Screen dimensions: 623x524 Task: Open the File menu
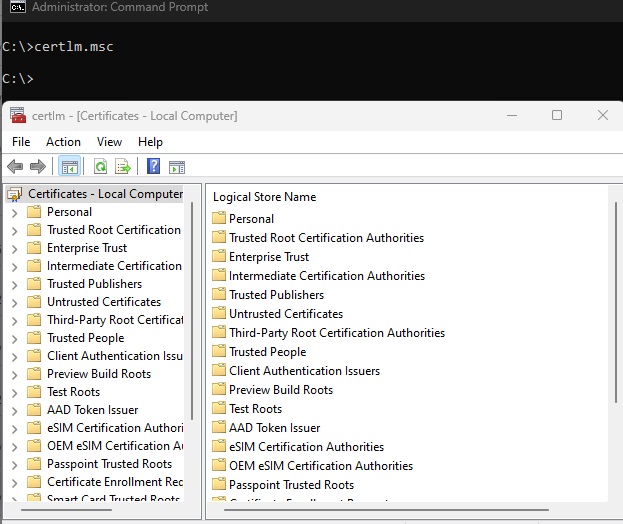tap(21, 142)
